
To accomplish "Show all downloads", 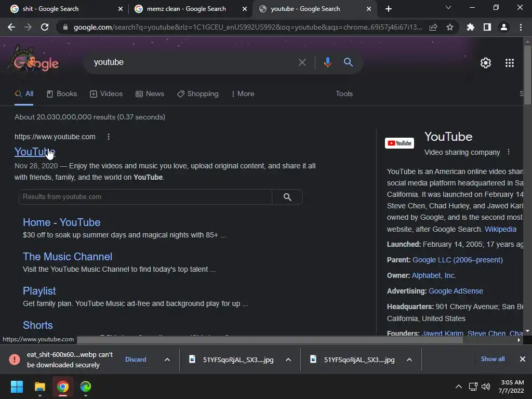I will click(493, 359).
